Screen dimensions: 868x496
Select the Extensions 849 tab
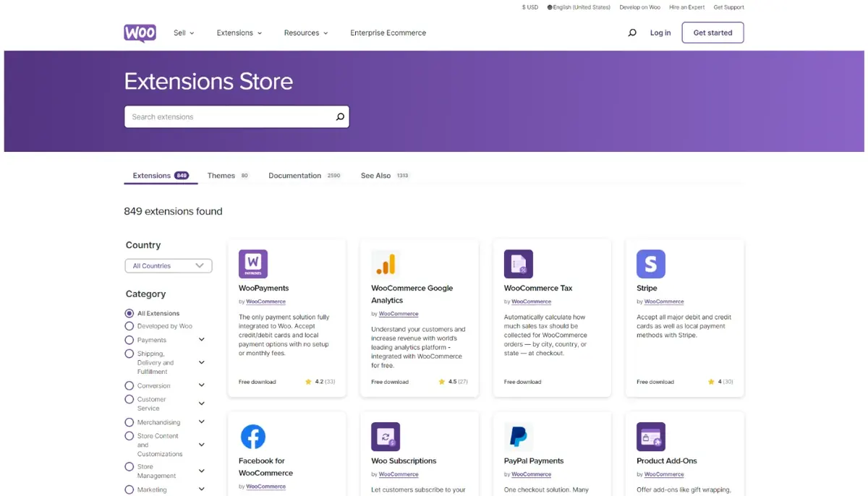point(161,176)
